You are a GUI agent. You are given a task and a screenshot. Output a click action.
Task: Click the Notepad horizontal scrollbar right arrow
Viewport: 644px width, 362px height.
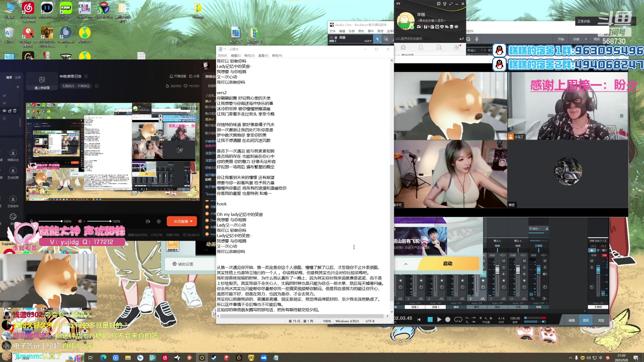pyautogui.click(x=388, y=316)
